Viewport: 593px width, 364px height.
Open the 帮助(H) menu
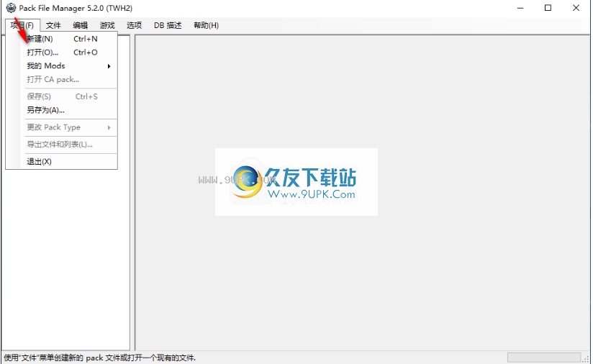pos(206,25)
